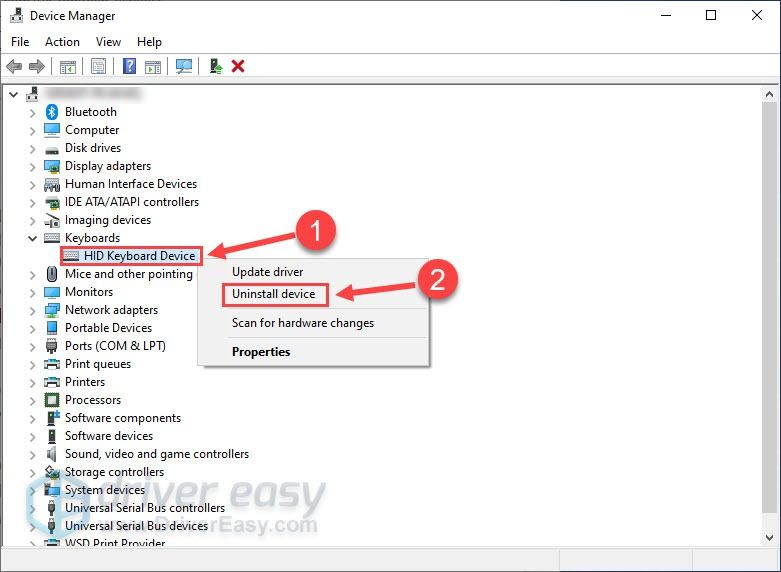Expand the Network adapters node
The image size is (781, 572).
[x=32, y=311]
